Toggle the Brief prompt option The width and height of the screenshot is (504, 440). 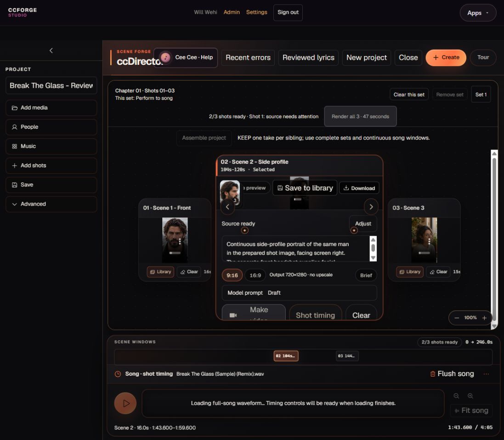tap(366, 275)
